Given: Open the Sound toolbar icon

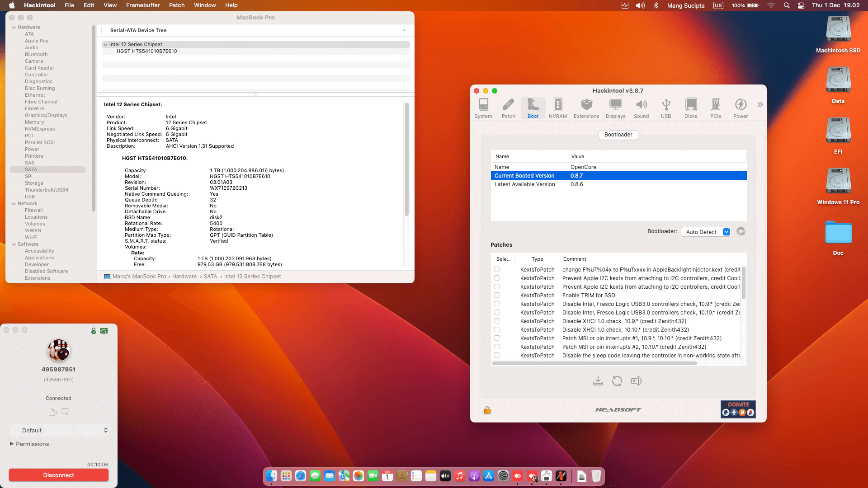Looking at the screenshot, I should tap(641, 108).
